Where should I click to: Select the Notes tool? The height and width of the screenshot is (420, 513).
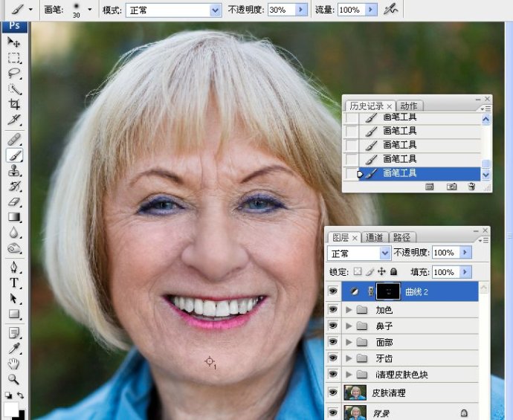click(13, 333)
